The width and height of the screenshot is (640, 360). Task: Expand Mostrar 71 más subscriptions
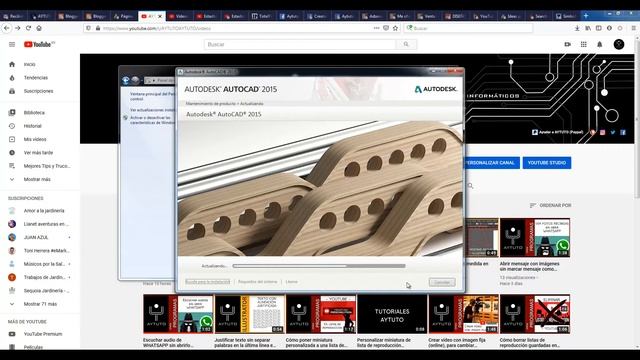click(40, 304)
